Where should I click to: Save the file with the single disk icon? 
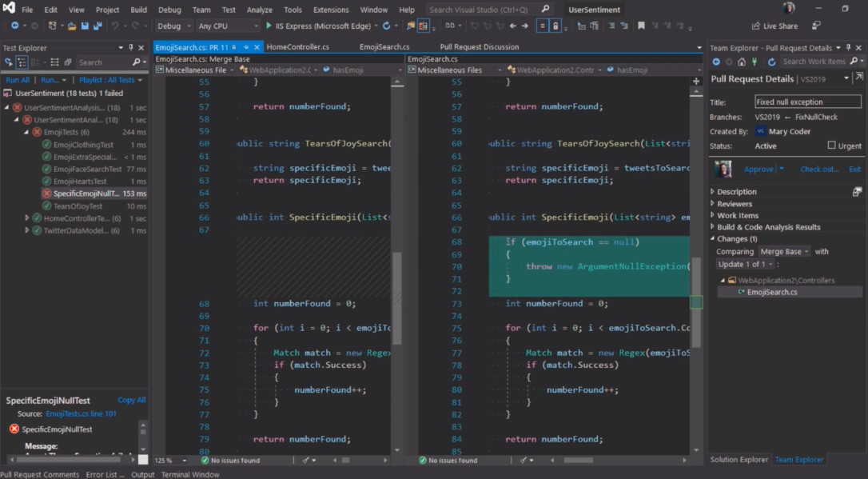(x=85, y=26)
